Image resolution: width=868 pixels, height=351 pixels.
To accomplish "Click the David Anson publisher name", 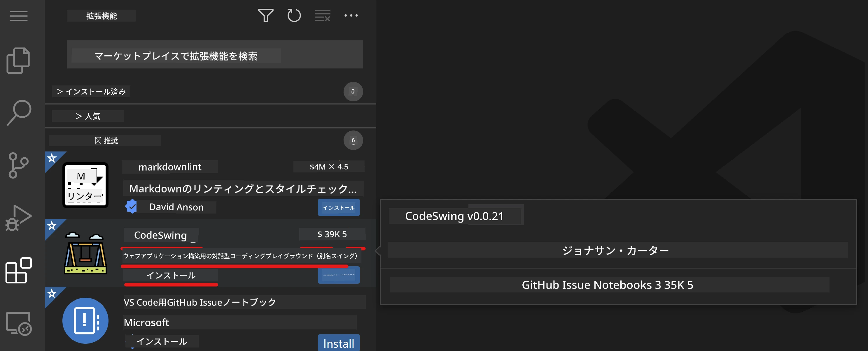I will (x=176, y=207).
